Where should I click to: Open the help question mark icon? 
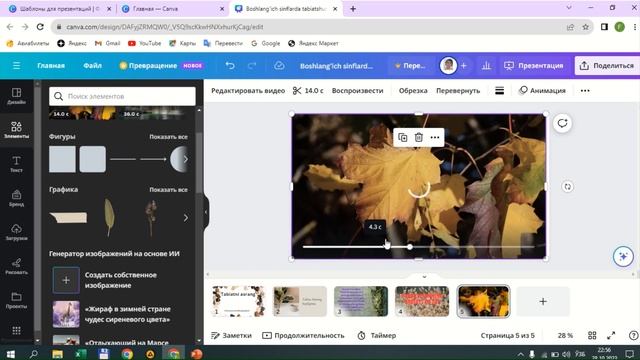(633, 336)
